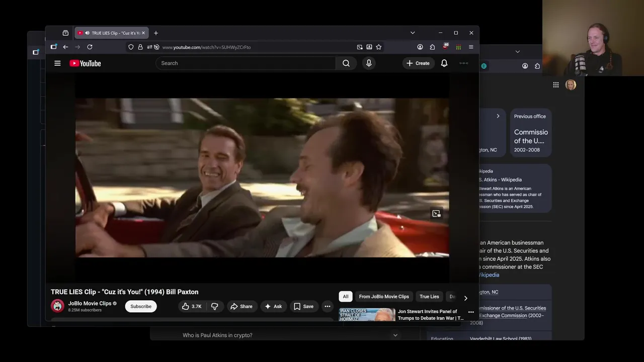Open YouTube notifications bell
The width and height of the screenshot is (644, 362).
click(x=444, y=63)
